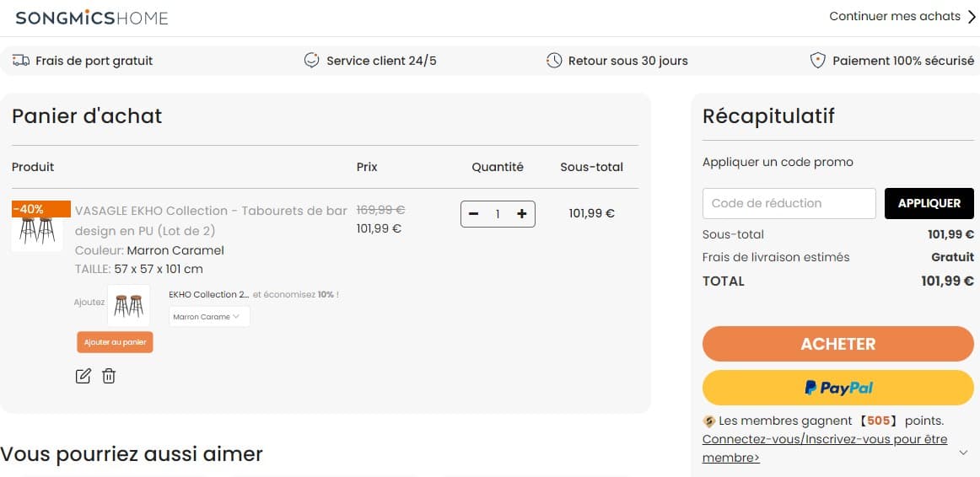This screenshot has height=477, width=980.
Task: Decrease quantity with the minus button
Action: pyautogui.click(x=474, y=214)
